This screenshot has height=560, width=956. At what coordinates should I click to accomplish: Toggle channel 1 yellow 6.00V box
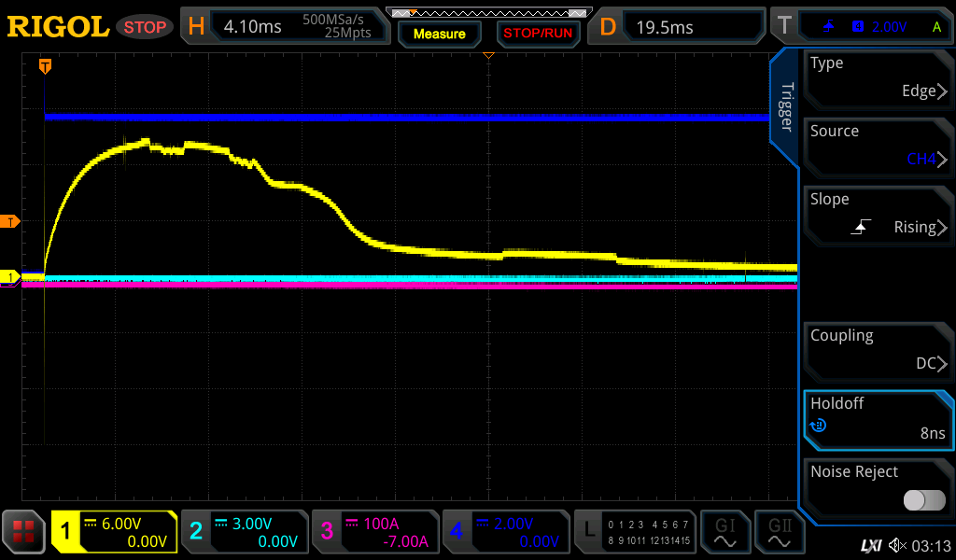[114, 532]
